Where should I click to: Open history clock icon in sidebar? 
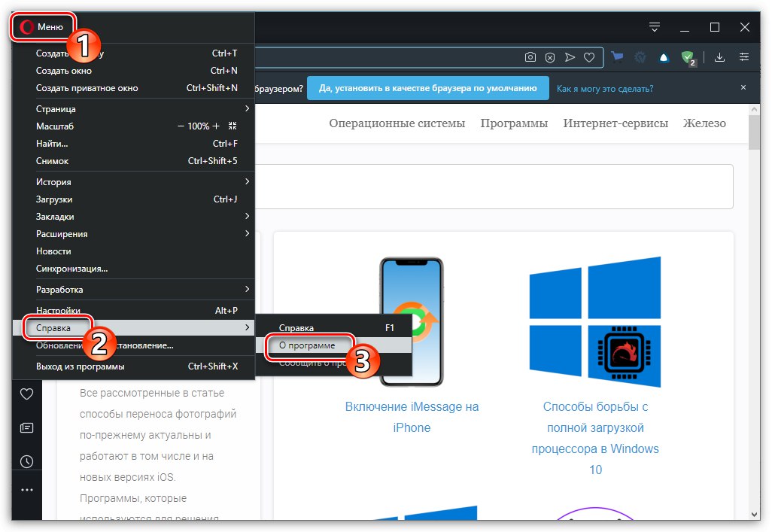[x=26, y=461]
